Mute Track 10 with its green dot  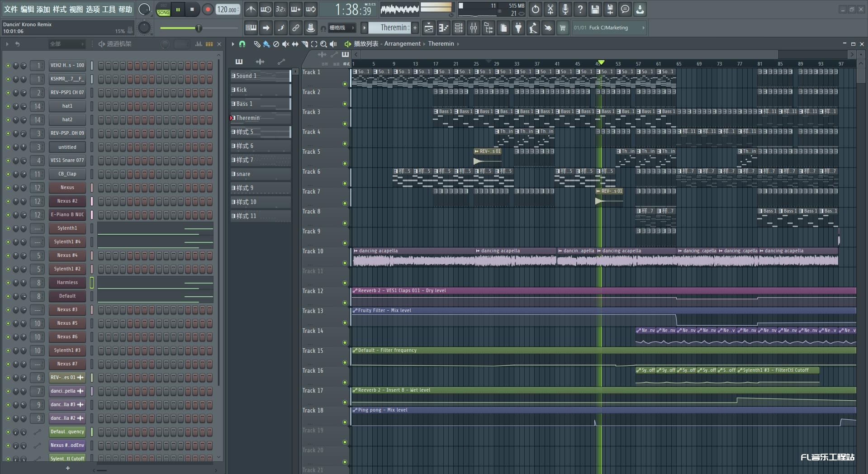(x=345, y=263)
